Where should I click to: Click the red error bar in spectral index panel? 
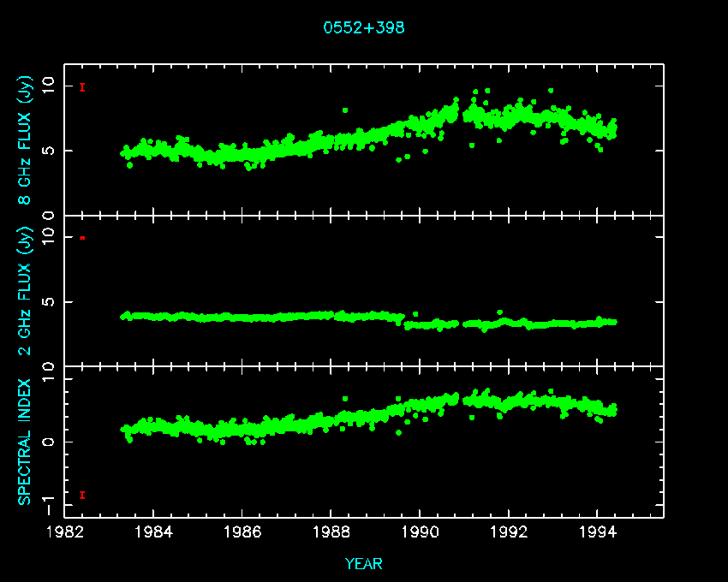pos(82,495)
